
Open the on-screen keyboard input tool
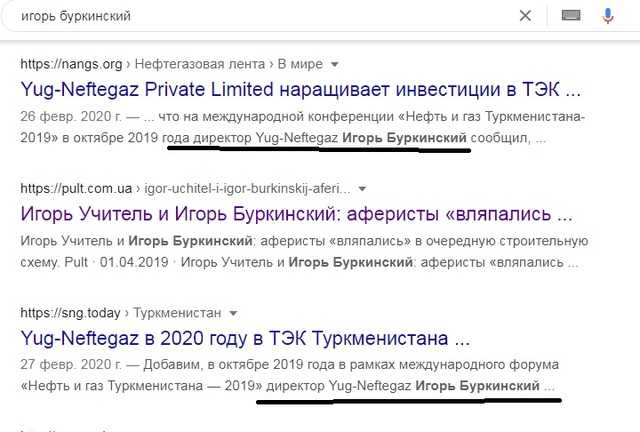click(x=571, y=16)
